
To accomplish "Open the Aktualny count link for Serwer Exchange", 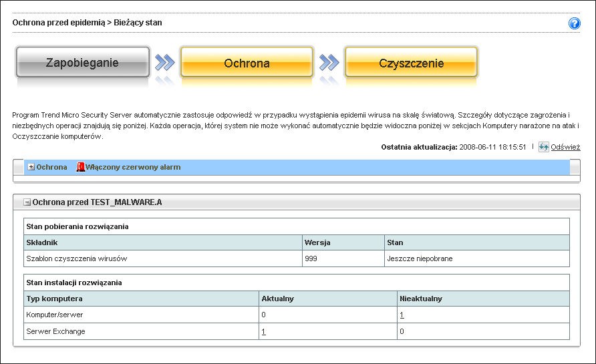I will click(263, 331).
